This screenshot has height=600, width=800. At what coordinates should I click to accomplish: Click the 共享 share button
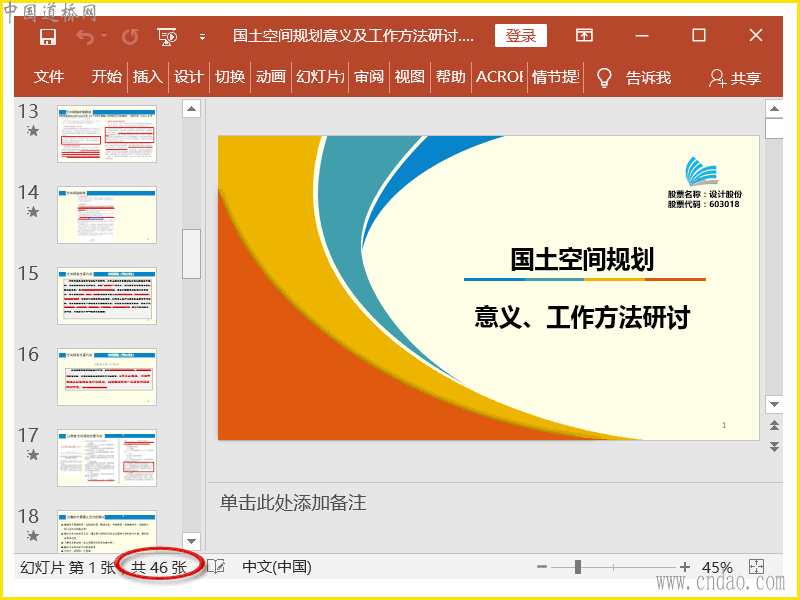coord(735,78)
